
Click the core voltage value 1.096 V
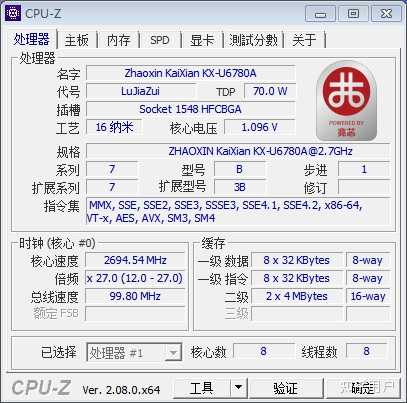260,127
